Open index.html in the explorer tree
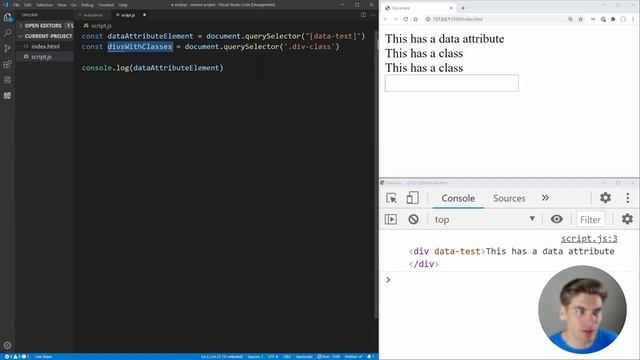The height and width of the screenshot is (360, 640). point(45,47)
